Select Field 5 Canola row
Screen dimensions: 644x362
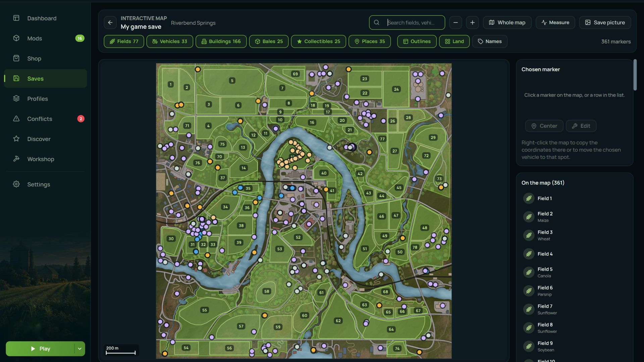point(574,272)
